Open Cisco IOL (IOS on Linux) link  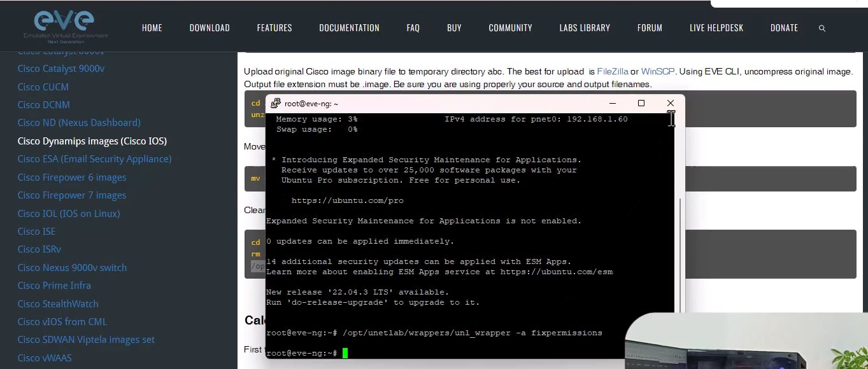coord(69,213)
